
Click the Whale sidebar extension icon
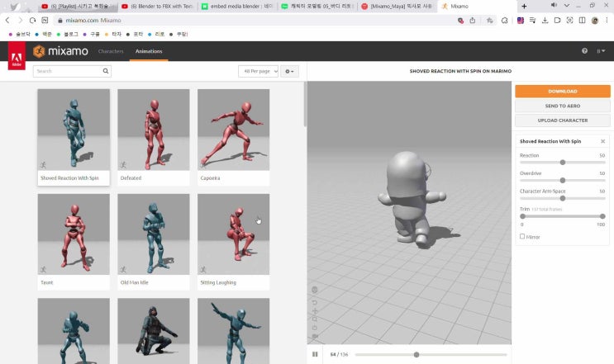coord(504,21)
